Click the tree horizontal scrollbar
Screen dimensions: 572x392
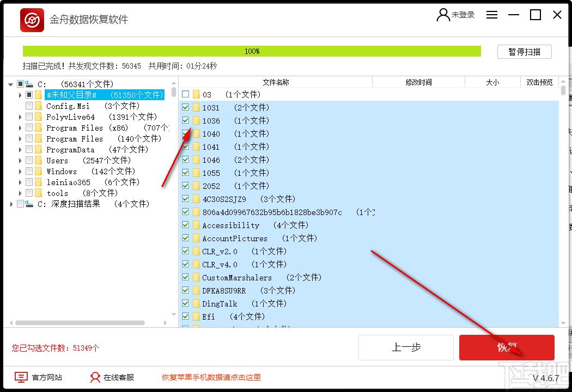(x=80, y=323)
